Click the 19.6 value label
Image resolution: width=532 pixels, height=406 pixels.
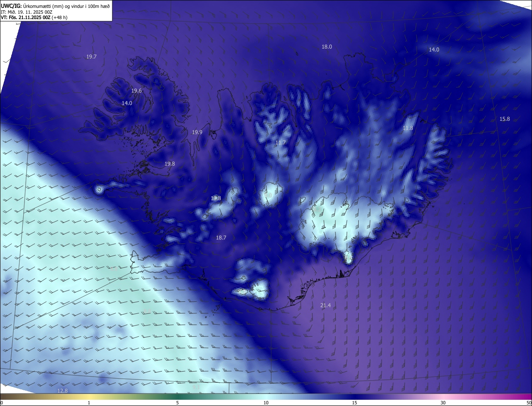click(136, 90)
